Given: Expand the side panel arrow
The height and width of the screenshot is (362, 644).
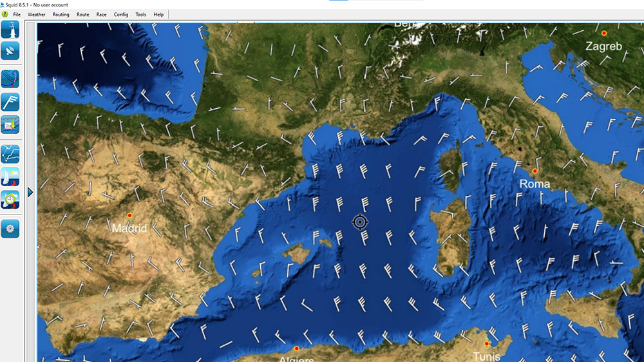Looking at the screenshot, I should click(30, 193).
